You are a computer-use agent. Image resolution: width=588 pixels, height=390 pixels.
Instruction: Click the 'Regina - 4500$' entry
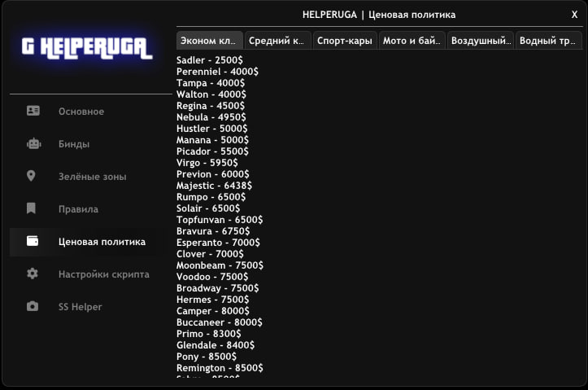tap(211, 106)
